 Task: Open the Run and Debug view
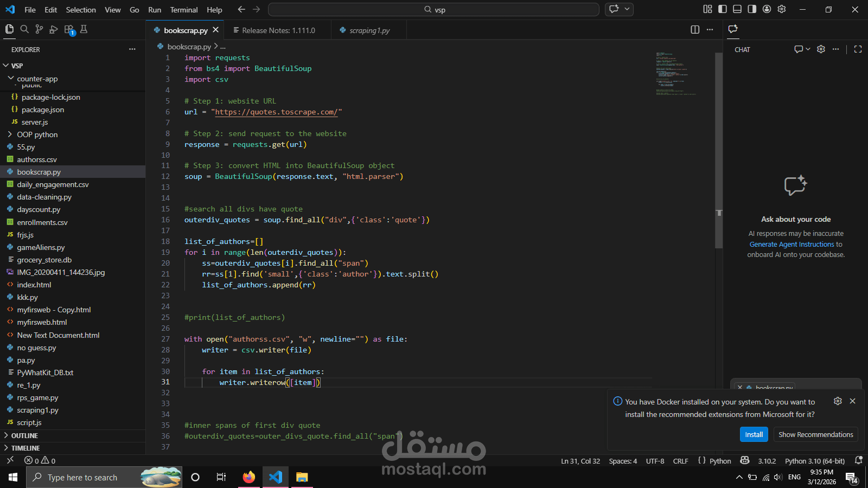53,29
